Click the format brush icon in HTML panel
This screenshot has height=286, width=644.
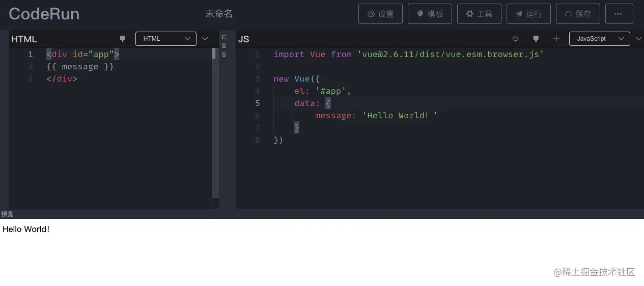(122, 39)
